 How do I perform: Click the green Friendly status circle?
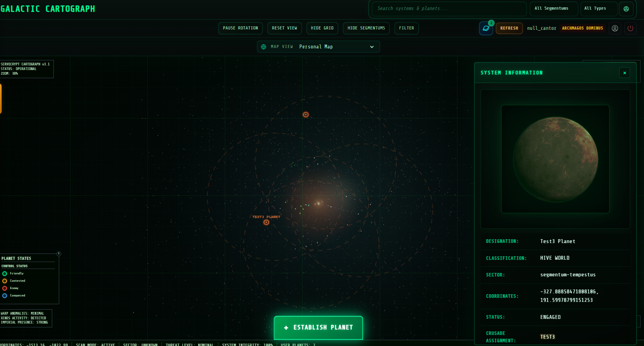tap(5, 274)
